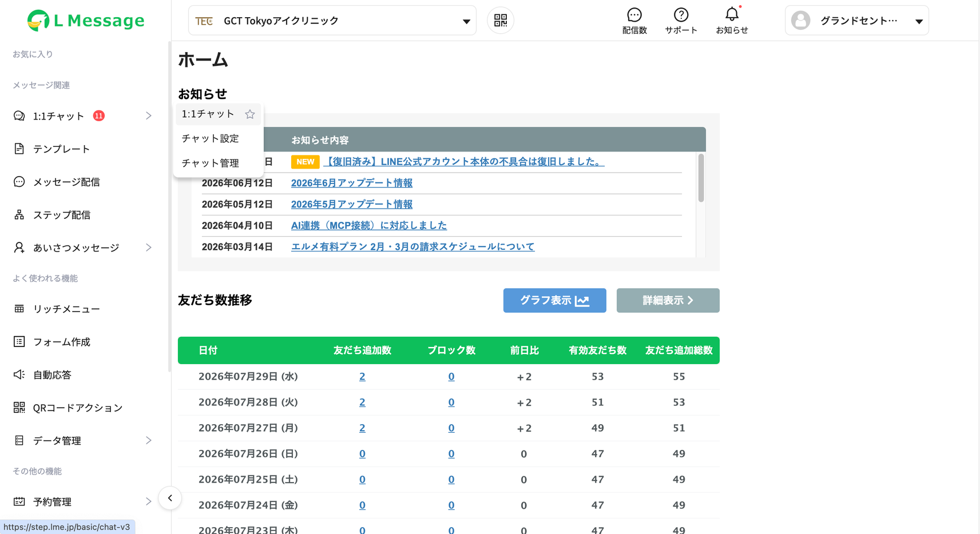Collapse the sidebar with the arrow button
Screen dimensions: 980x534
[x=170, y=498]
